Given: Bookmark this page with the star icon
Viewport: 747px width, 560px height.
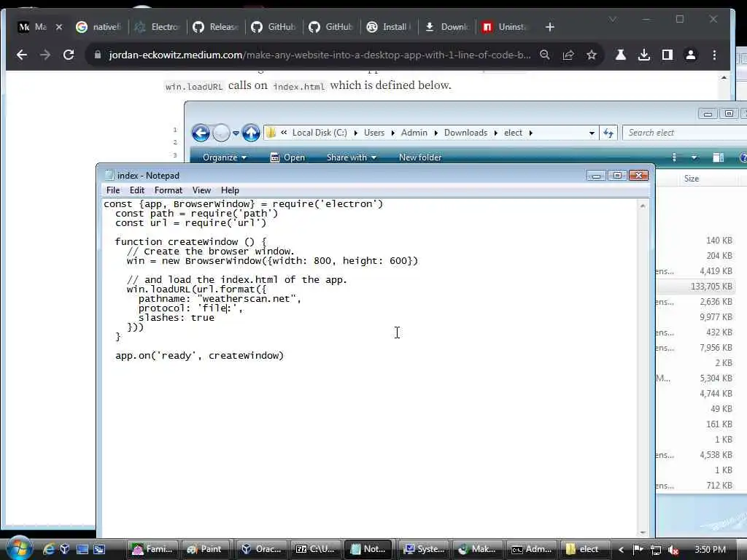Looking at the screenshot, I should [x=591, y=55].
